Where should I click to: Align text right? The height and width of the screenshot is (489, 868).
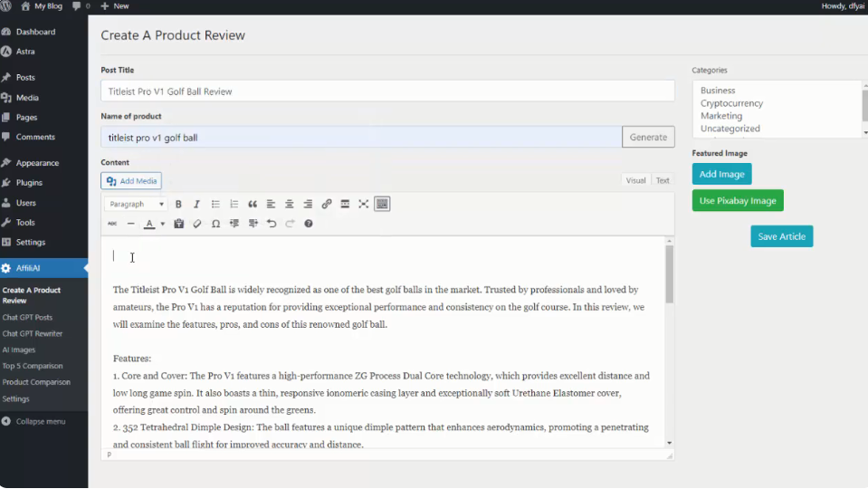coord(308,205)
